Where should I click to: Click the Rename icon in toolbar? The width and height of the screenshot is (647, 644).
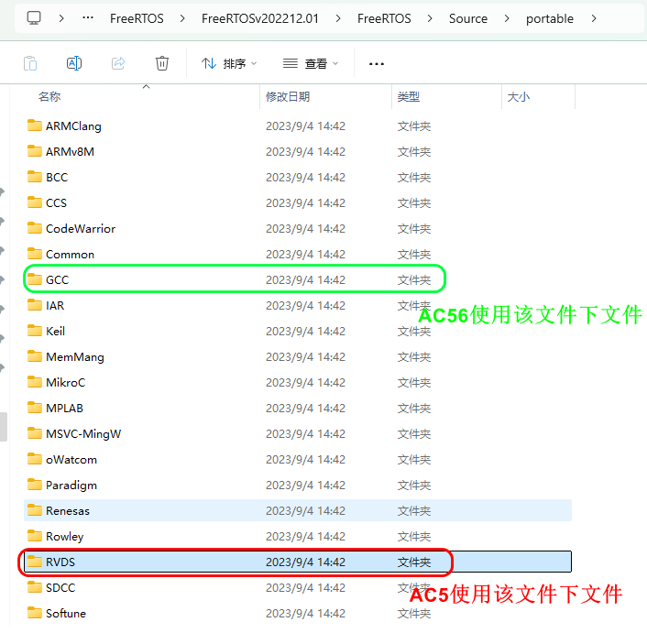tap(74, 63)
